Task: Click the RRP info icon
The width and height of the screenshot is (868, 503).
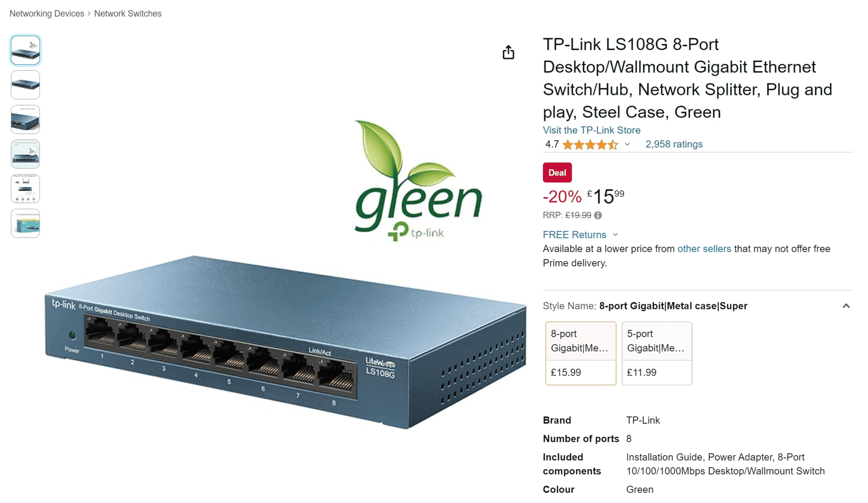Action: [598, 215]
